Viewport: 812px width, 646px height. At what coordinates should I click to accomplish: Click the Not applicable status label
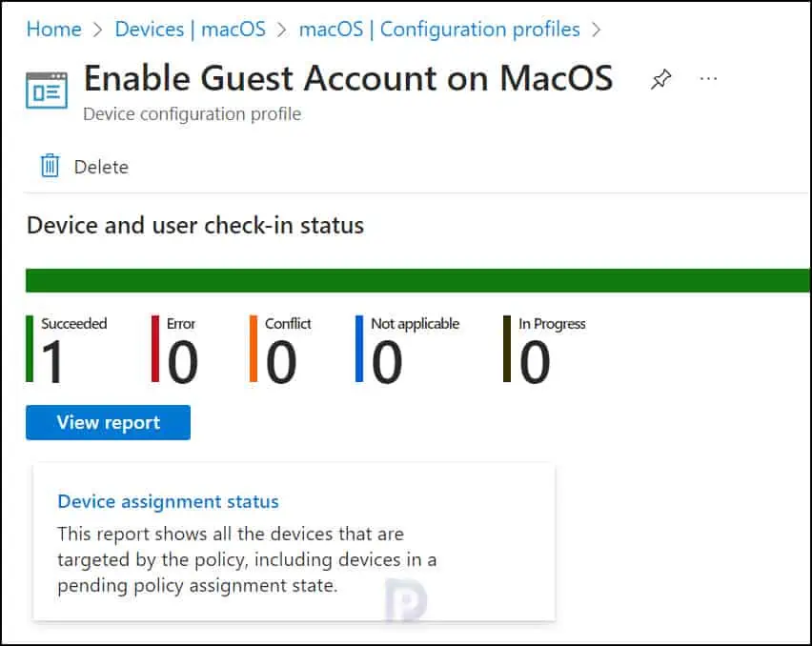(416, 324)
